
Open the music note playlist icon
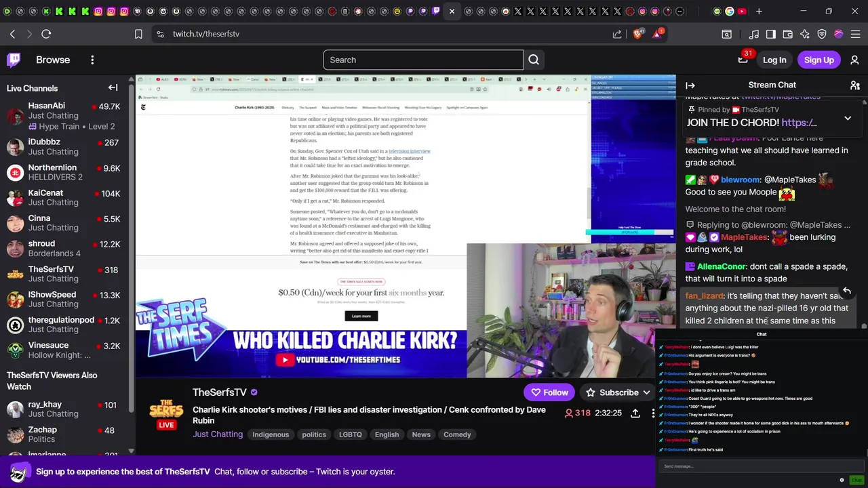point(754,34)
